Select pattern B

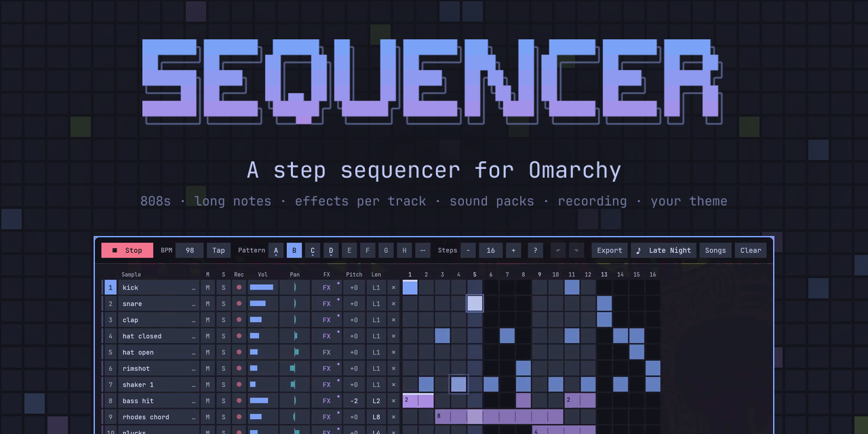tap(294, 250)
